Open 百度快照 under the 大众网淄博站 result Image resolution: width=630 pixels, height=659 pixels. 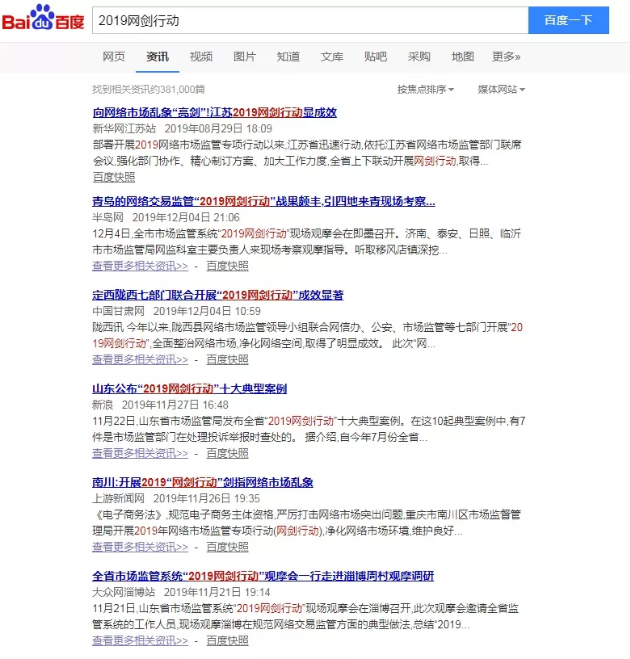[x=227, y=641]
